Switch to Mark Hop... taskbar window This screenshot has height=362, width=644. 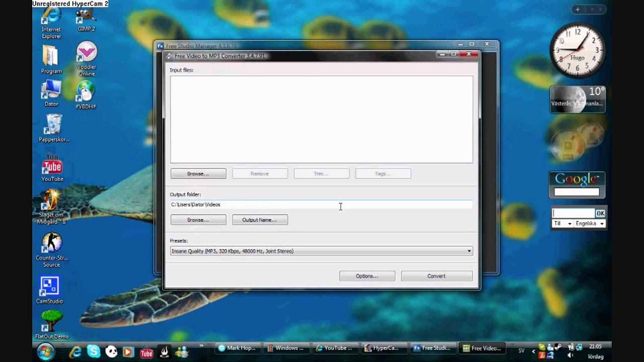(x=237, y=348)
